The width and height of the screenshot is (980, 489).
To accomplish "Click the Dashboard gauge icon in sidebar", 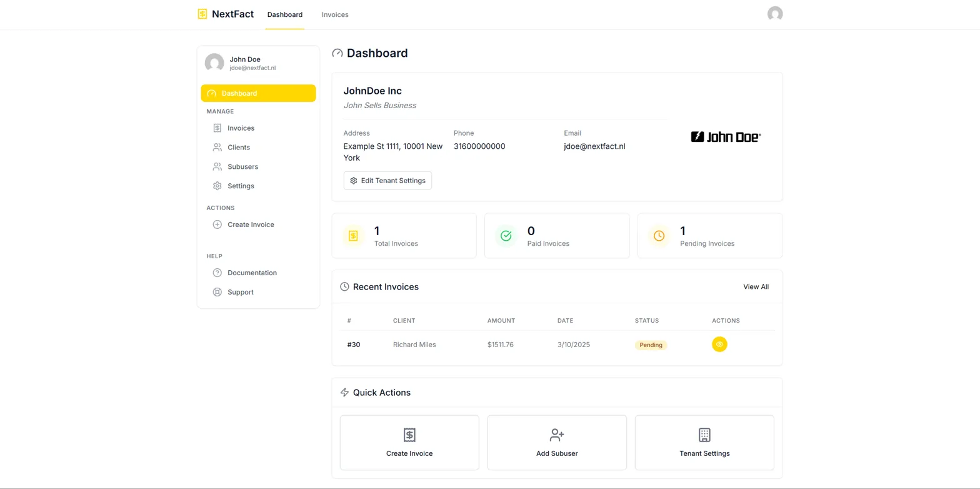I will 212,93.
